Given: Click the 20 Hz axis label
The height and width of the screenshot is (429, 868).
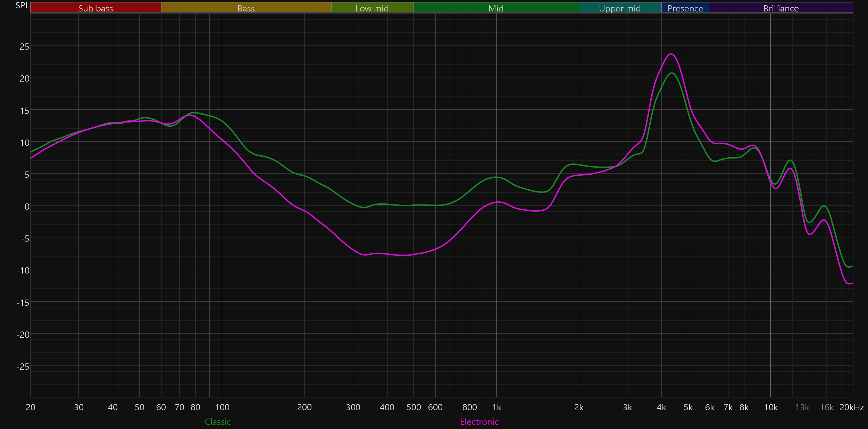Looking at the screenshot, I should click(31, 407).
